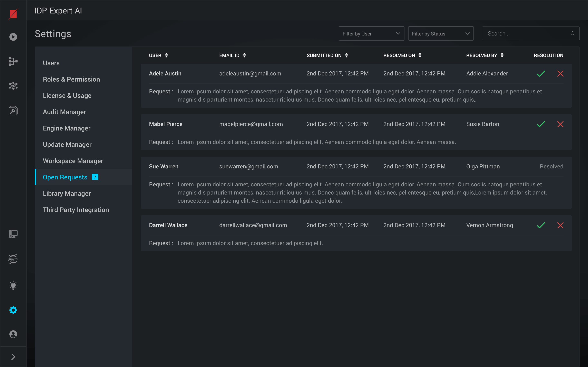Open the Filter by User dropdown

tap(371, 33)
